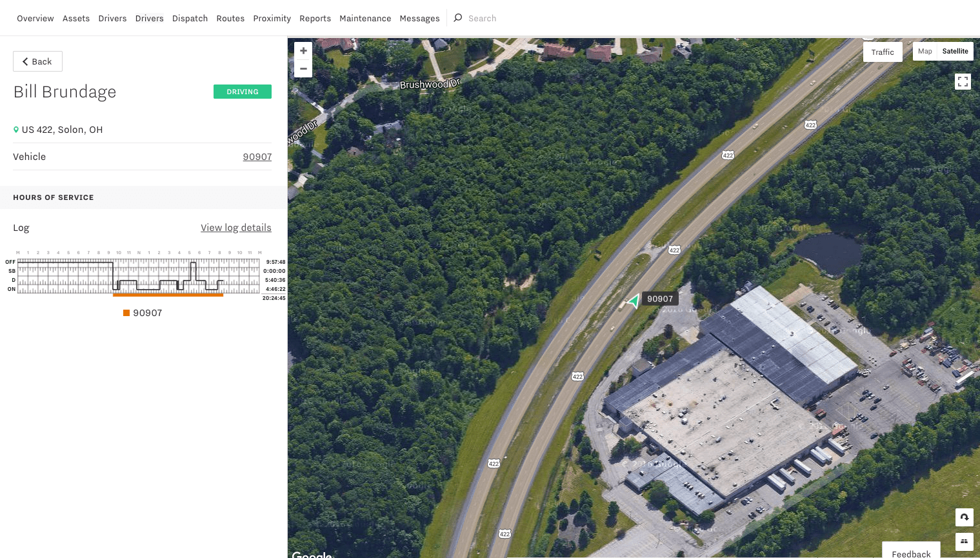Click the search magnifier icon
Viewport: 980px width, 558px height.
pos(458,18)
